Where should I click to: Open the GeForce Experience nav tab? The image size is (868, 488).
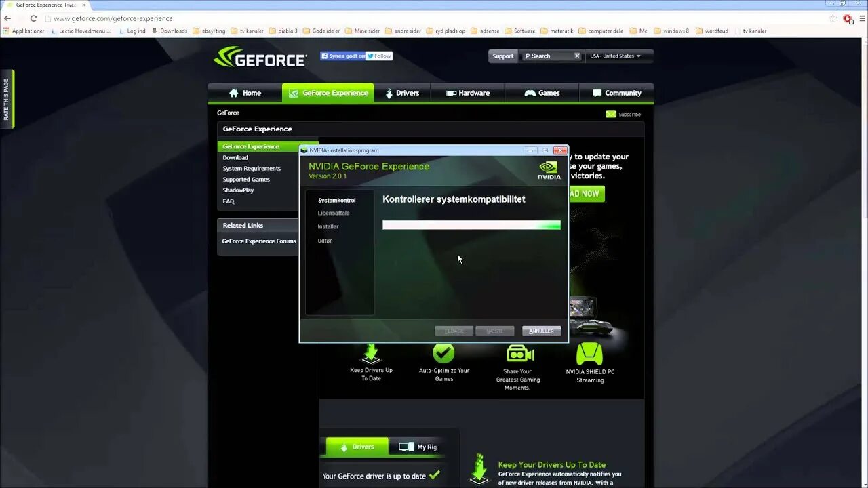[328, 93]
